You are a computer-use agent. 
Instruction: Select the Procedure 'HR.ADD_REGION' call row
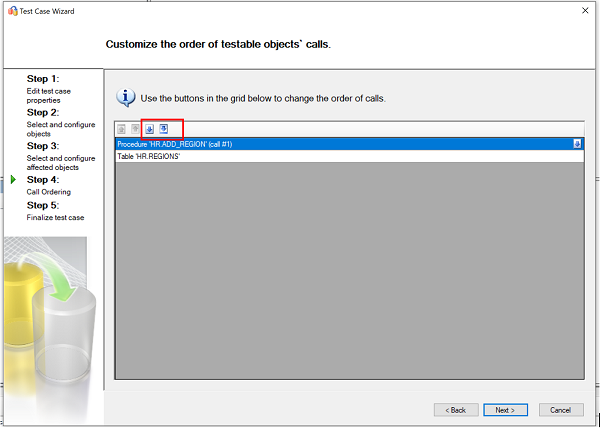click(x=349, y=144)
